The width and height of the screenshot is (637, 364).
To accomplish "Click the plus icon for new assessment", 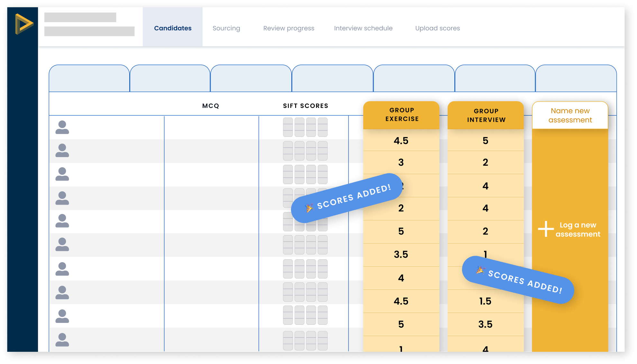I will pos(546,229).
